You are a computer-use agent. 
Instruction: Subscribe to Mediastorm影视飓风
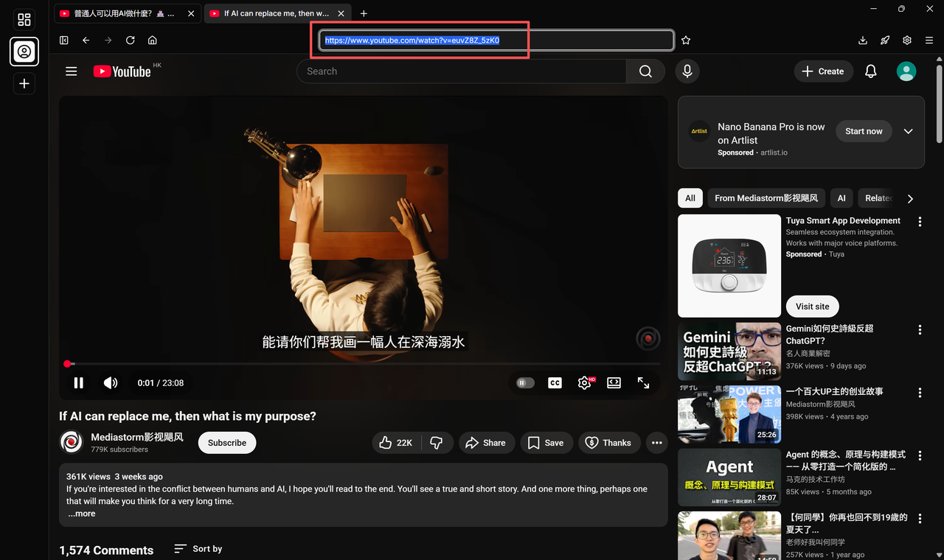[227, 443]
